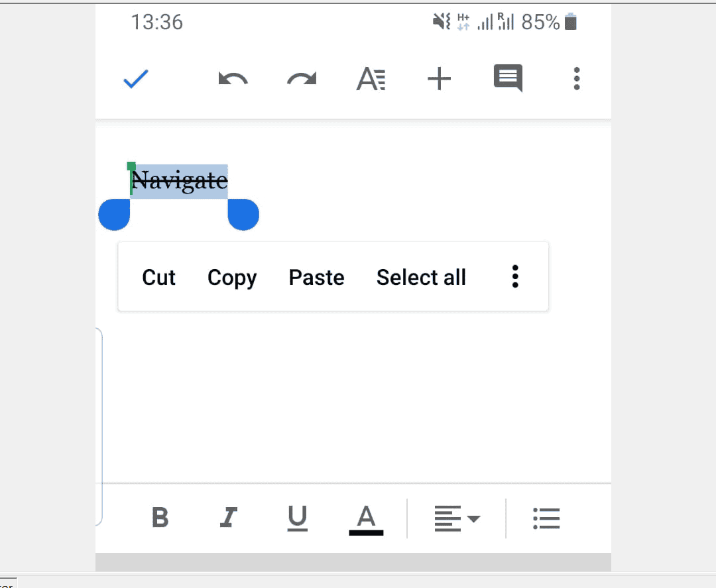Choose Paste from the context menu
The height and width of the screenshot is (588, 716).
coord(316,277)
